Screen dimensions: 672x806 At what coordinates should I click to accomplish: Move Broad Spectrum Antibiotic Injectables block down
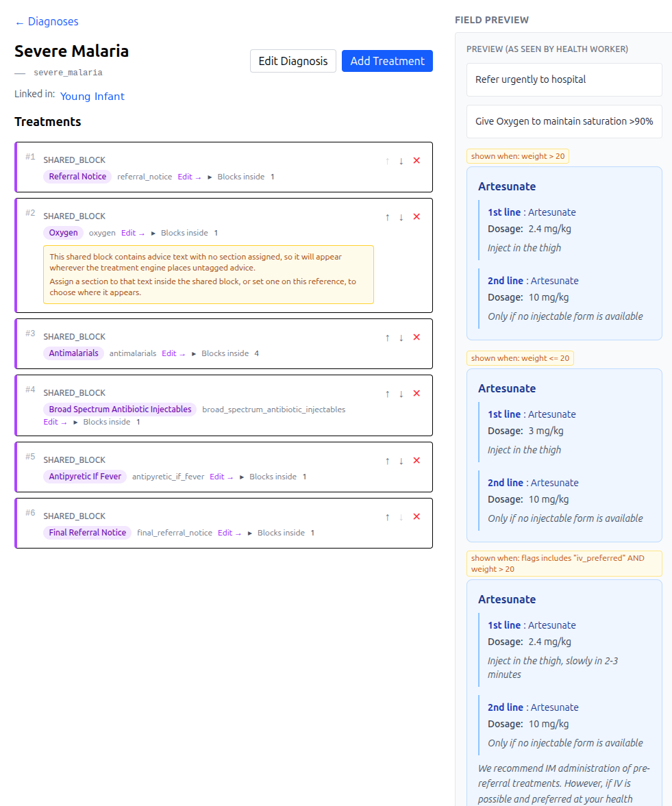tap(401, 394)
